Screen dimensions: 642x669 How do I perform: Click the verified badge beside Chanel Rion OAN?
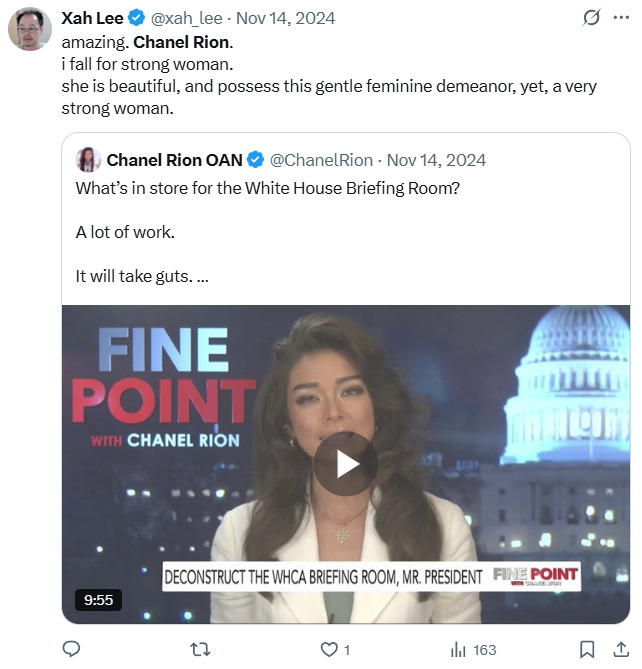pyautogui.click(x=255, y=160)
